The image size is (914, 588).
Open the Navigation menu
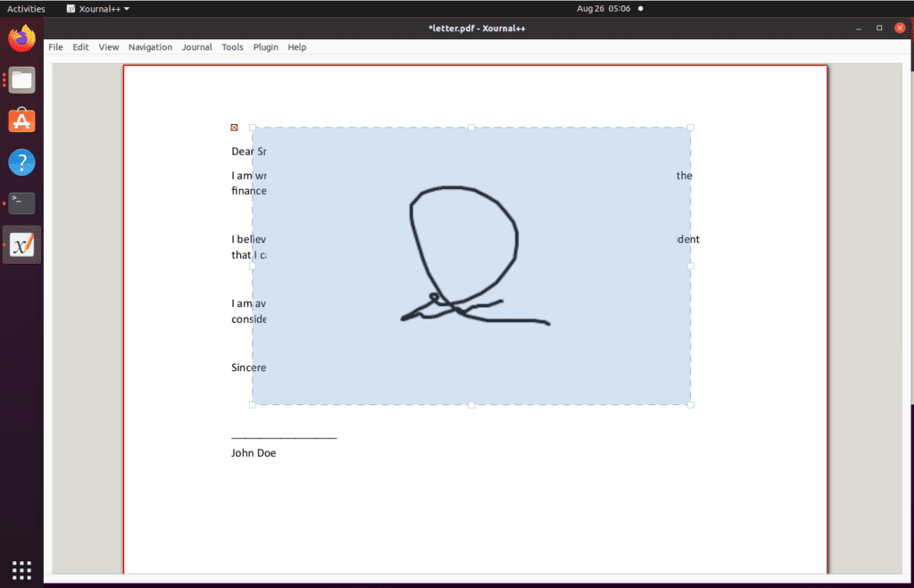tap(150, 47)
